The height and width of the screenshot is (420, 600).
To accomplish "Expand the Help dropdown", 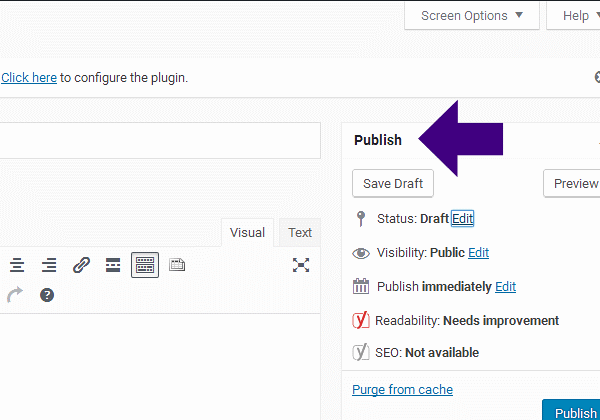I will [578, 15].
